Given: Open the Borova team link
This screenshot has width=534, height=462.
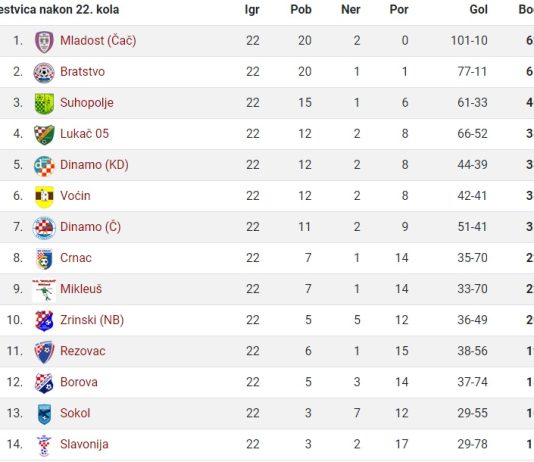Looking at the screenshot, I should tap(79, 382).
